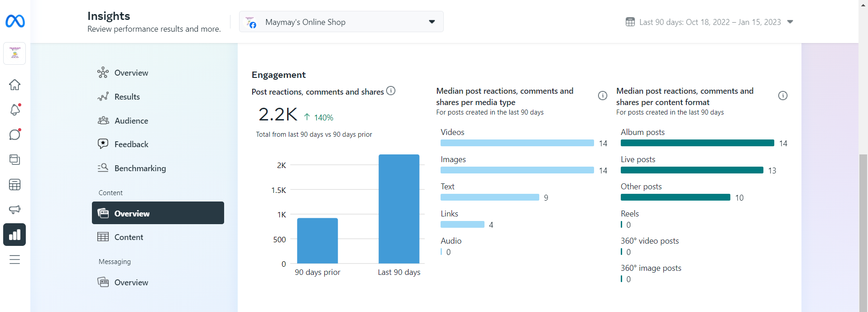Open the Ads megaphone icon
Viewport: 868px width, 312px height.
15,210
